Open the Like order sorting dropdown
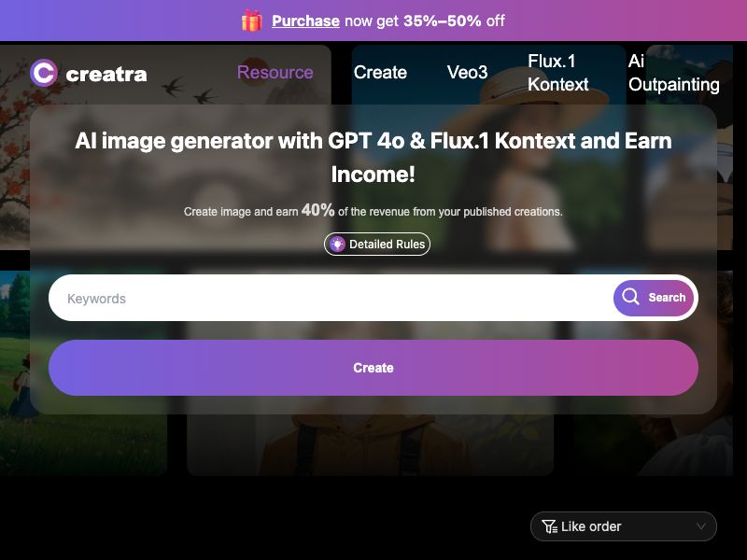Screen dimensions: 747x560 click(x=623, y=526)
